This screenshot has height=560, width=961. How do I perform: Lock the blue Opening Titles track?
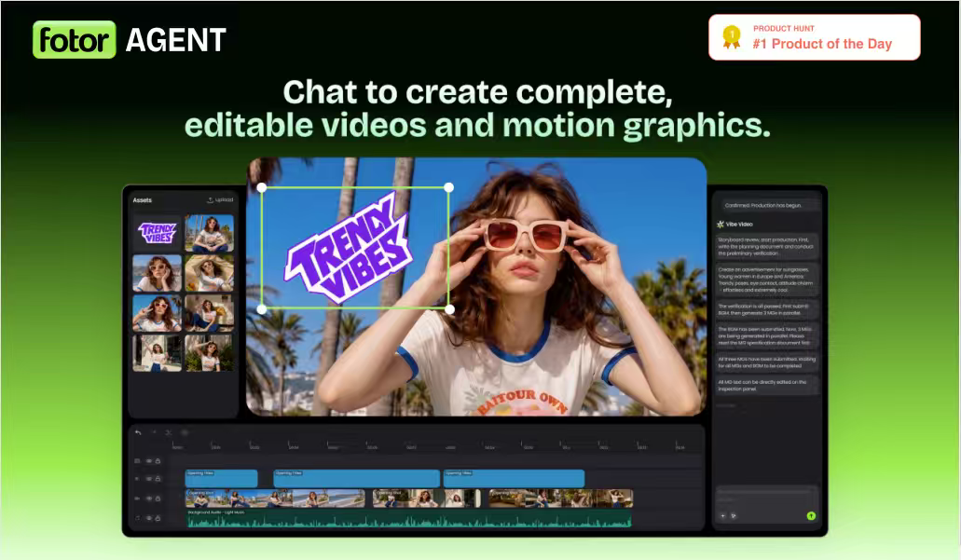[x=158, y=479]
